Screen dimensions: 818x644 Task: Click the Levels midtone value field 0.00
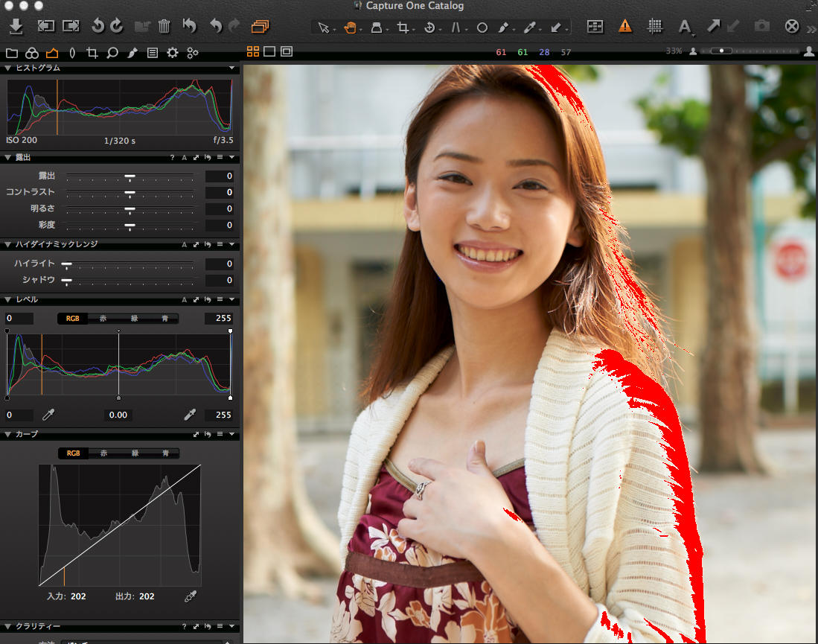point(118,415)
